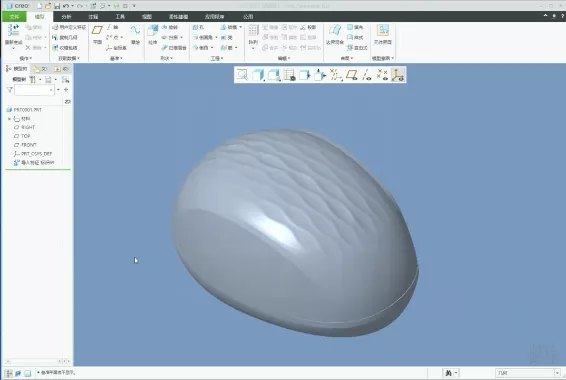Open the selection filter dropdown in status bar
The width and height of the screenshot is (566, 380).
click(527, 373)
